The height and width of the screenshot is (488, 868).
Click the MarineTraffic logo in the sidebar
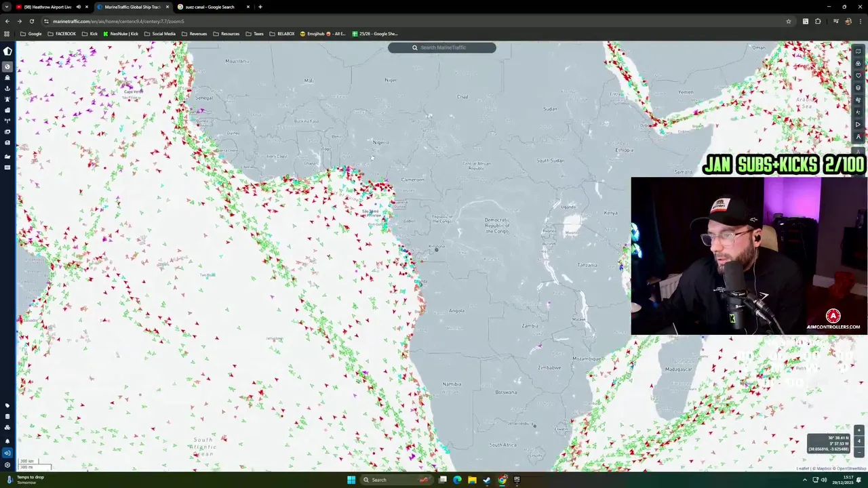point(7,52)
